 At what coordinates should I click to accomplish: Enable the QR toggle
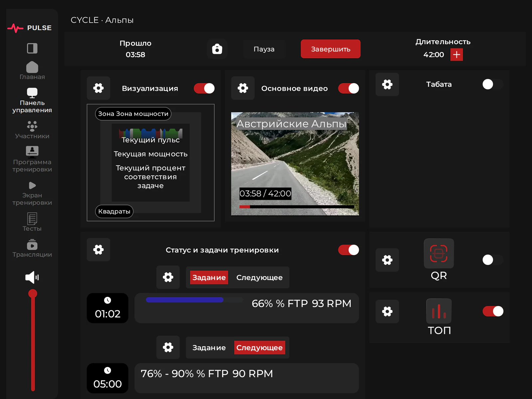[493, 260]
